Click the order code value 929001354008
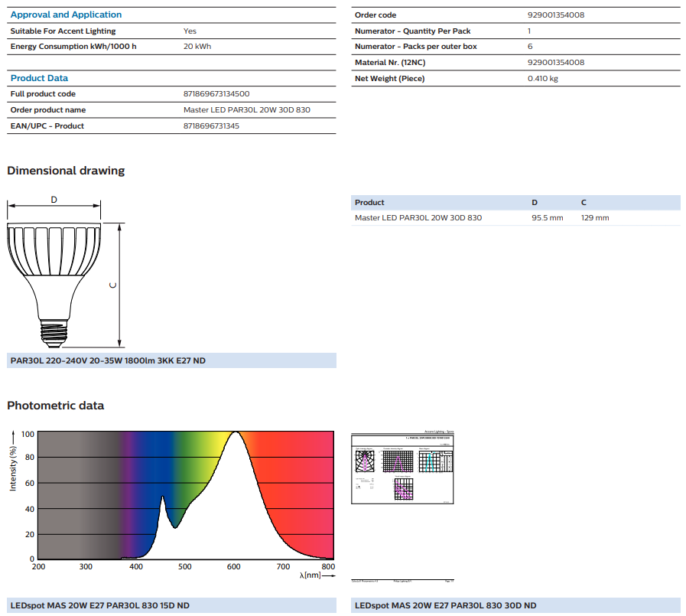The height and width of the screenshot is (616, 686). [x=556, y=15]
